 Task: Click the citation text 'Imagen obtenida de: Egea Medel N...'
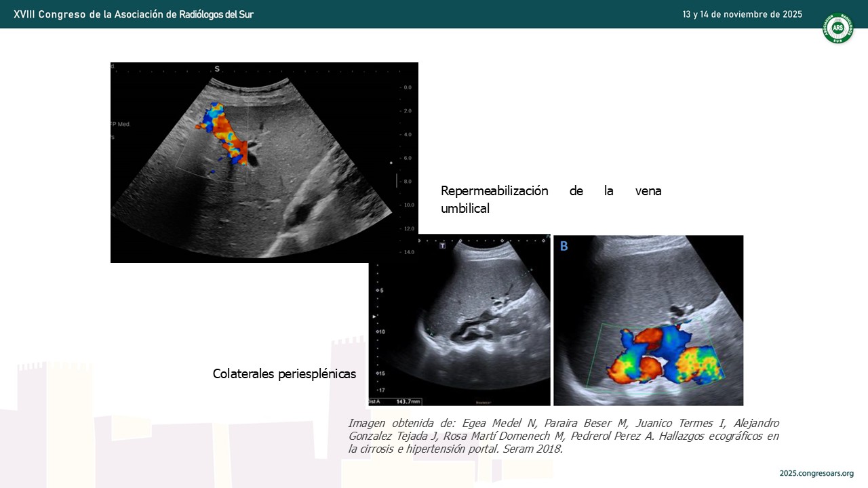pos(564,436)
